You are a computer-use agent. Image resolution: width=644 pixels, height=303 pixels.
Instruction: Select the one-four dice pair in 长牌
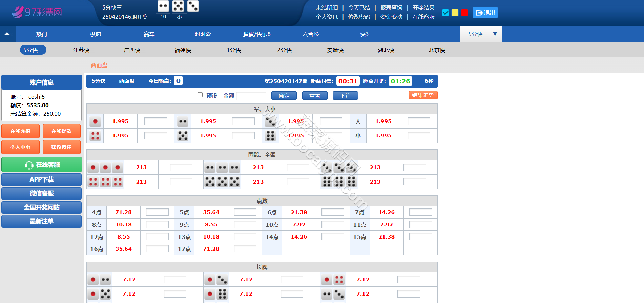(333, 280)
